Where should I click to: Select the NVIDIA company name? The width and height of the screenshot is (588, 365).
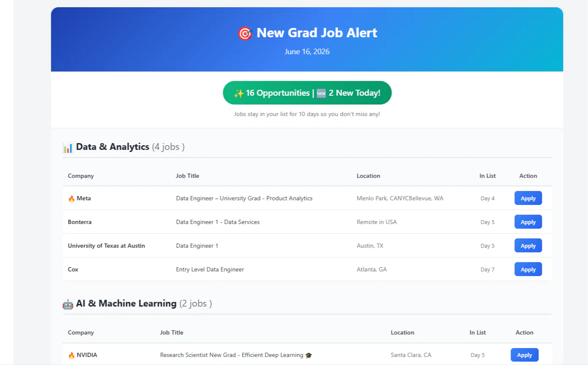pos(87,355)
